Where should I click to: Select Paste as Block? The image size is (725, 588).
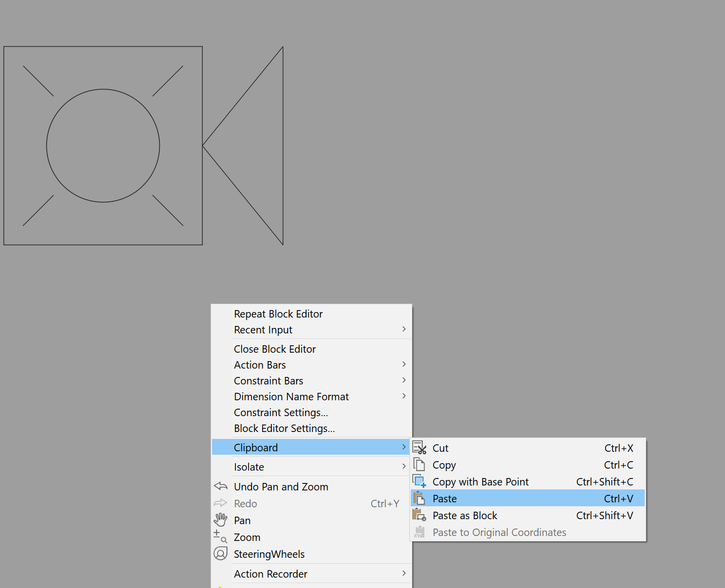click(x=528, y=515)
